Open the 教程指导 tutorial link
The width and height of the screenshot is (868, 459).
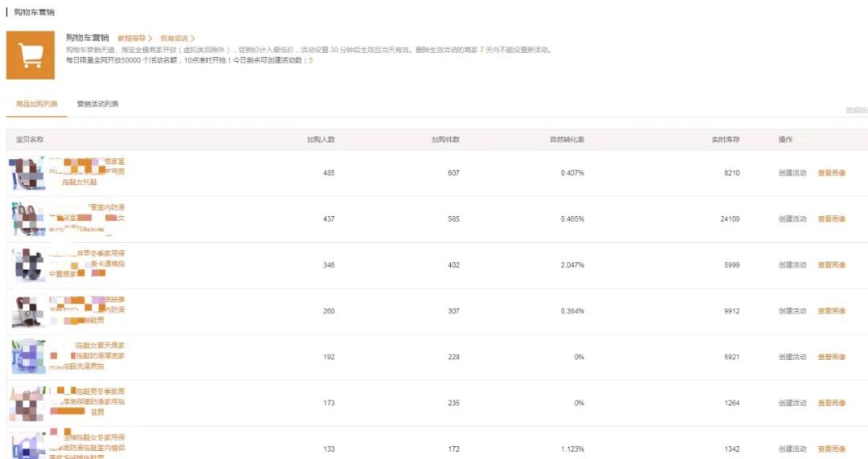134,39
